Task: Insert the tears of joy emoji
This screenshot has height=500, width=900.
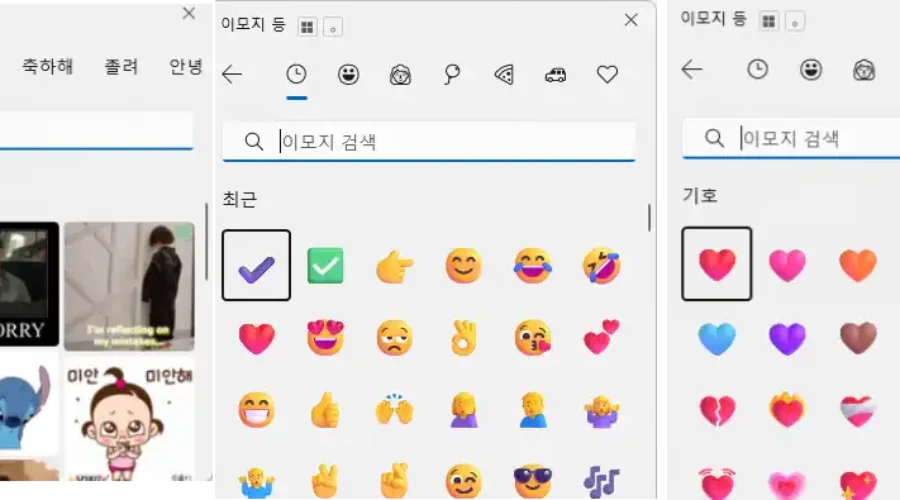Action: point(533,266)
